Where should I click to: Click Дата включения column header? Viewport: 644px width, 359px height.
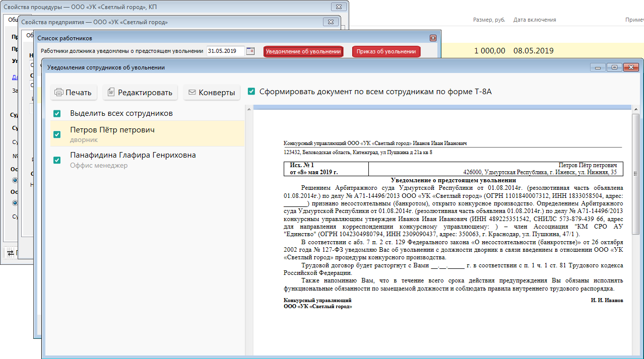coord(534,20)
